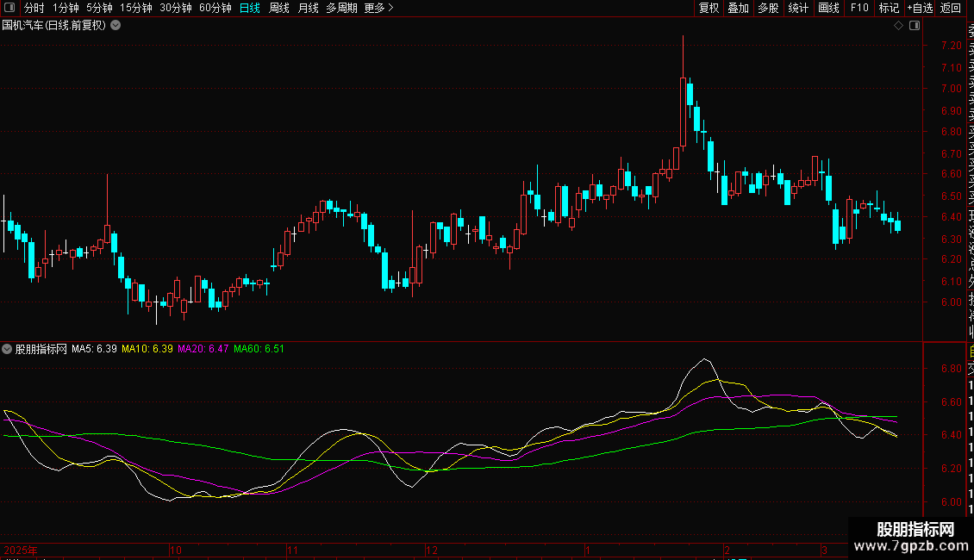
Task: Toggle the right side panel icon
Action: [x=915, y=26]
